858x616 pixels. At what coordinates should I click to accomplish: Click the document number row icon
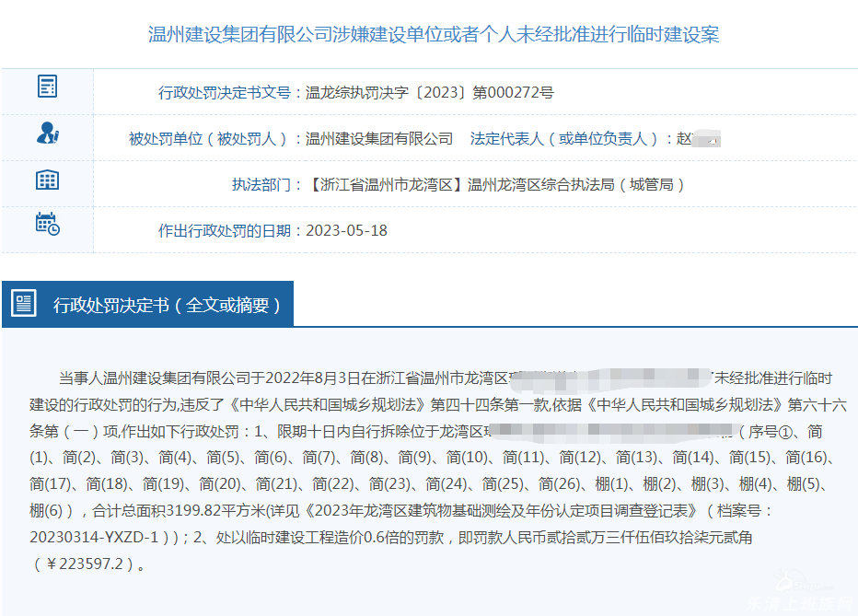click(x=47, y=87)
